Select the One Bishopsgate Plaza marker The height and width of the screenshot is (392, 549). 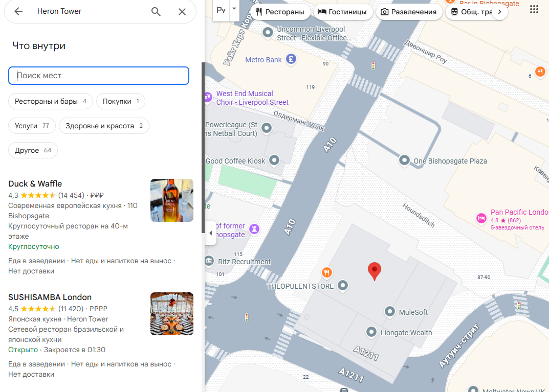[x=404, y=160]
